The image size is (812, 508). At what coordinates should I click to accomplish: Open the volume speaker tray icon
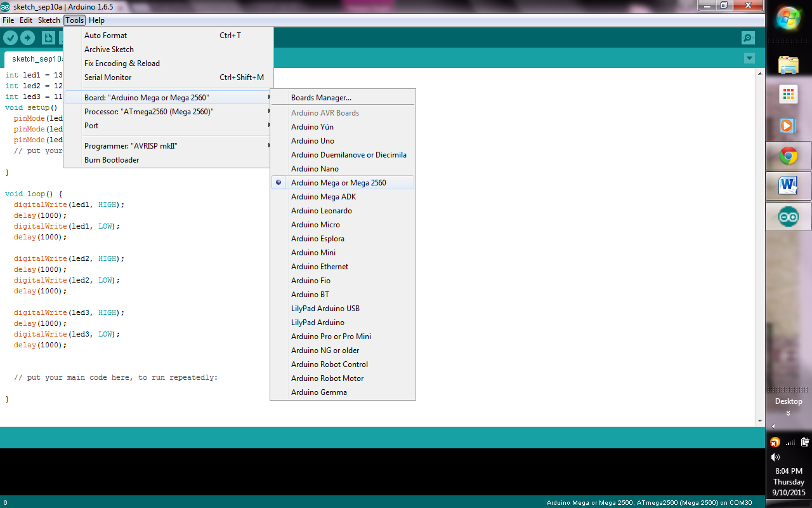(x=775, y=457)
